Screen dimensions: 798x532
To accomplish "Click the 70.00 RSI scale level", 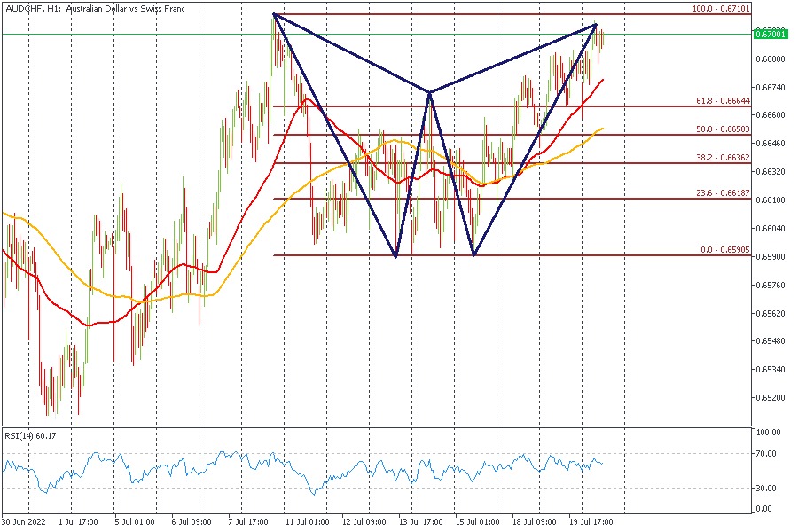I will pyautogui.click(x=767, y=453).
